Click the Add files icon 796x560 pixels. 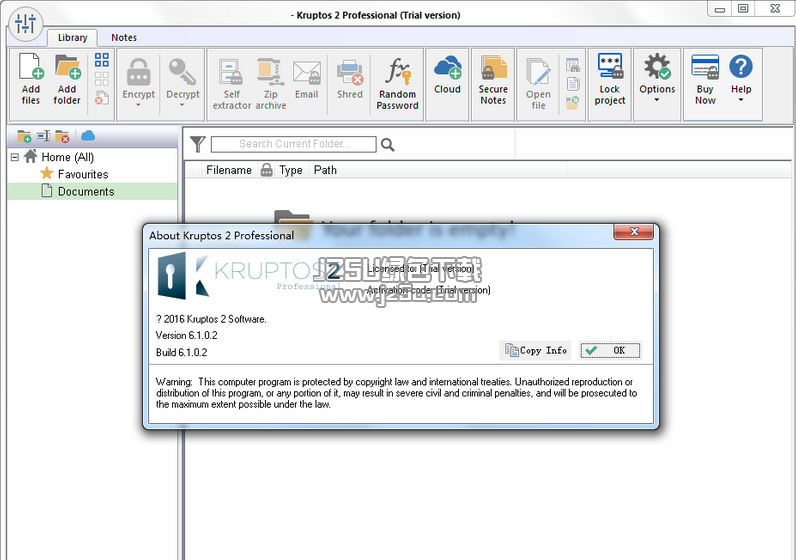pos(30,67)
